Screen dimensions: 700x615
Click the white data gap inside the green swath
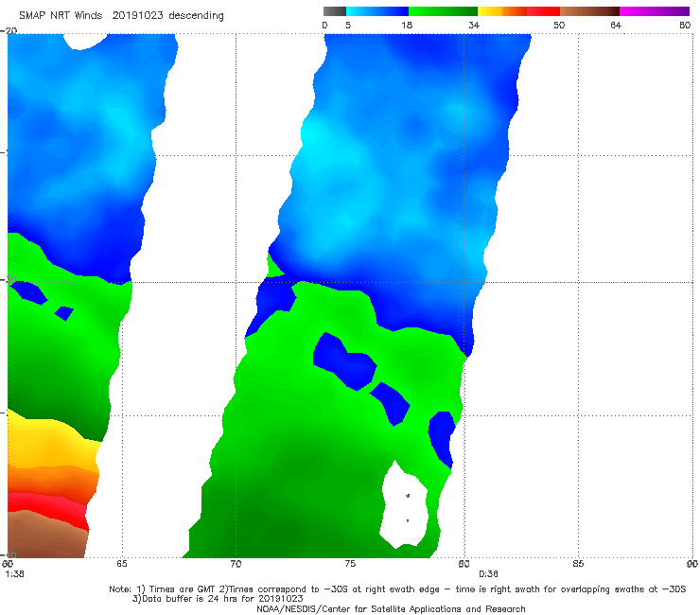coord(404,507)
